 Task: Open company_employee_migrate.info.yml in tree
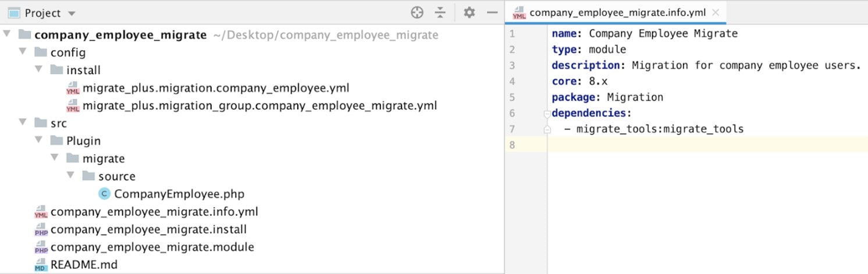(154, 212)
